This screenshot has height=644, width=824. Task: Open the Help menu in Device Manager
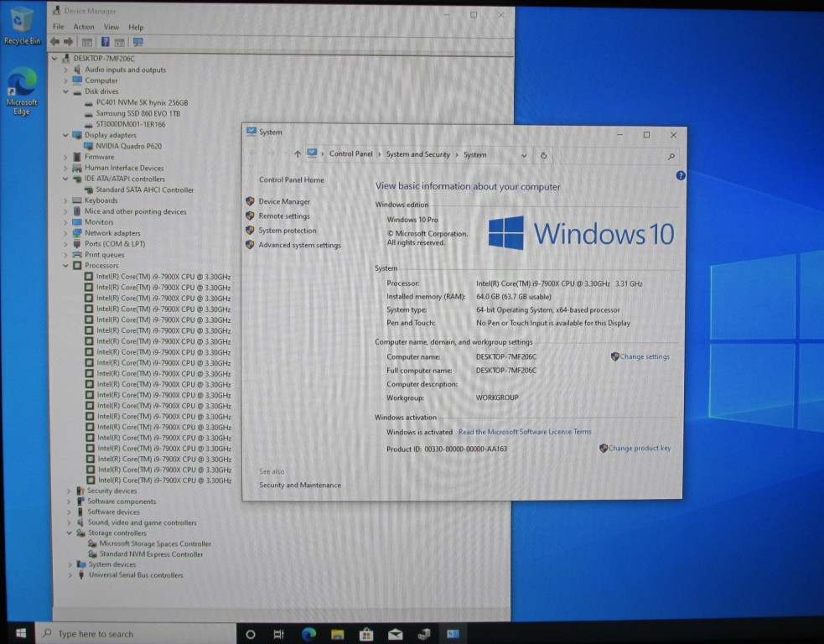click(x=136, y=28)
